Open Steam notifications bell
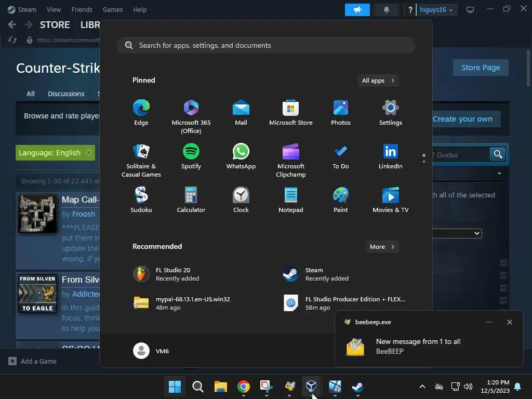The width and height of the screenshot is (532, 399). pyautogui.click(x=386, y=10)
